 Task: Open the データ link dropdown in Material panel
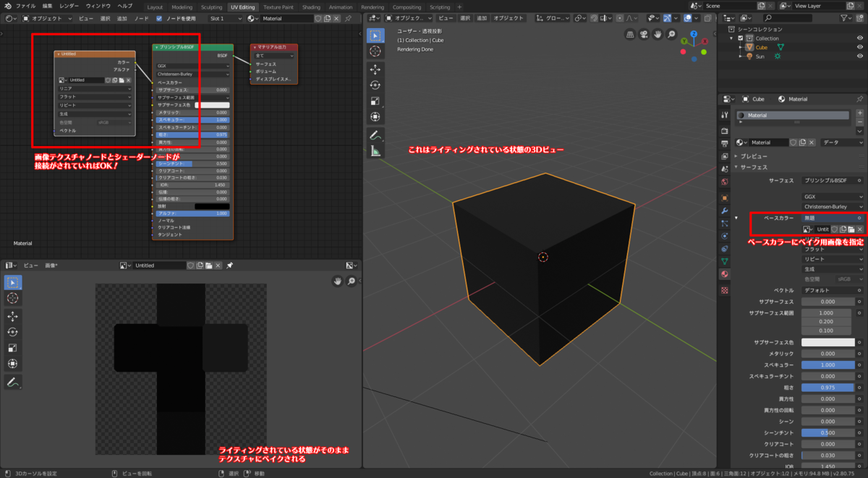[842, 142]
